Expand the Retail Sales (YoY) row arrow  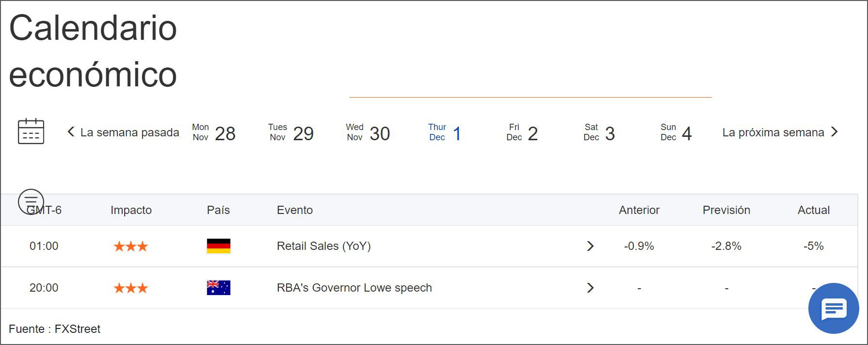(590, 246)
